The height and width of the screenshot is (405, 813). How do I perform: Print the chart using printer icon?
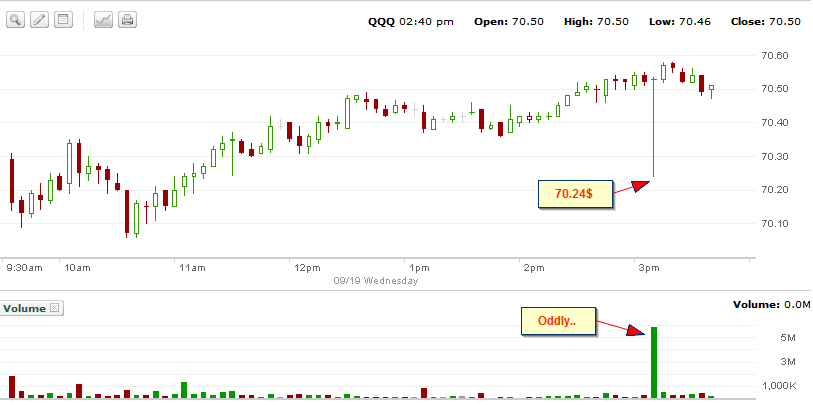[127, 20]
